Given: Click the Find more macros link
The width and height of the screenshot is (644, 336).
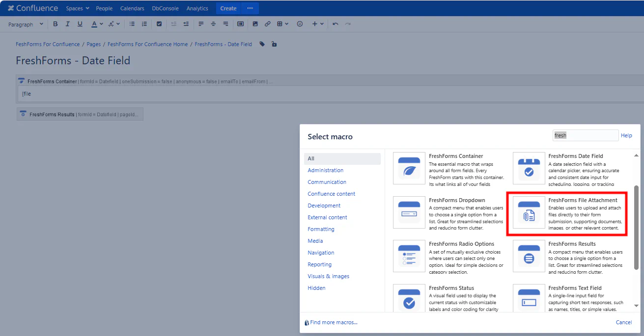Looking at the screenshot, I should click(x=334, y=322).
